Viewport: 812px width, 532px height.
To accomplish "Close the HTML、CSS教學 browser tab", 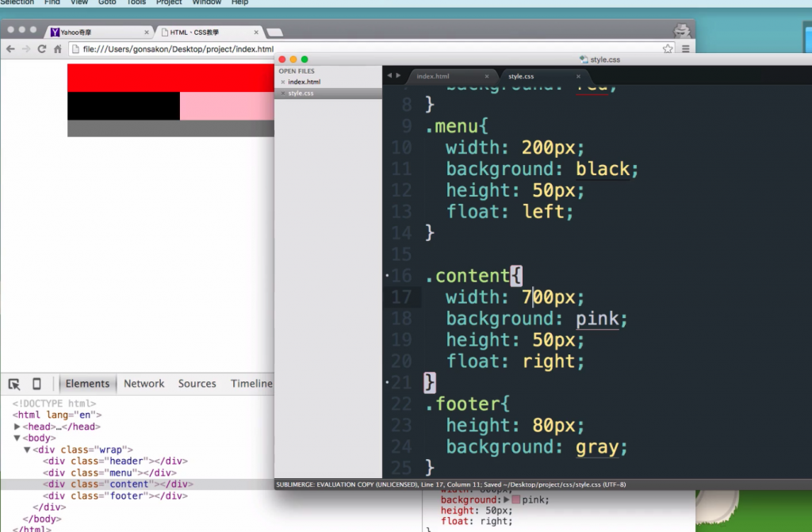I will (x=256, y=33).
